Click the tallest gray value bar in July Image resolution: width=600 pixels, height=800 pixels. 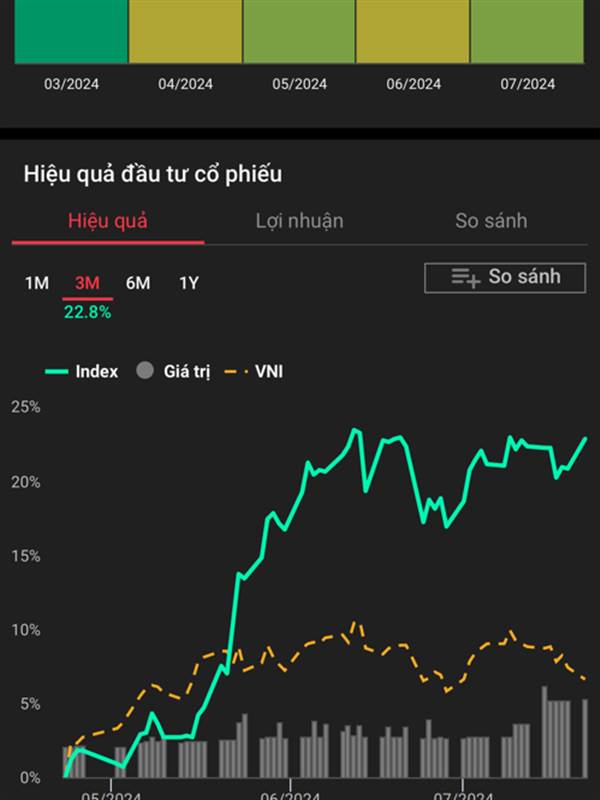click(x=544, y=732)
